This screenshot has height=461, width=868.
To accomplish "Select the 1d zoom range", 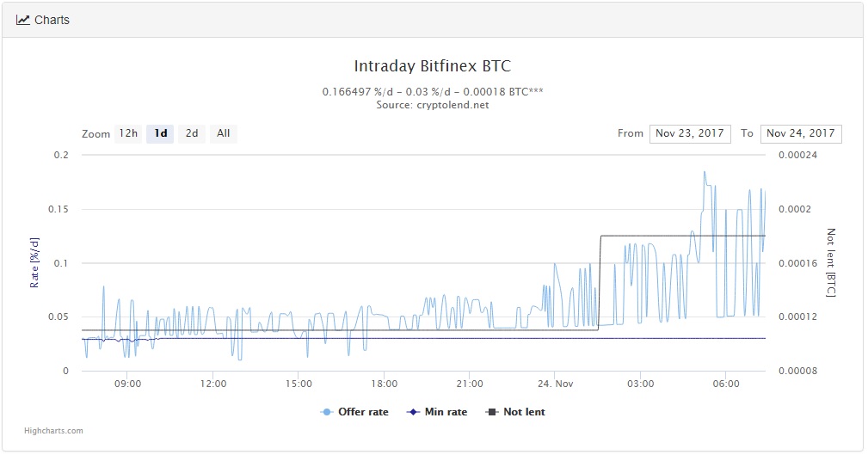I will pos(160,133).
